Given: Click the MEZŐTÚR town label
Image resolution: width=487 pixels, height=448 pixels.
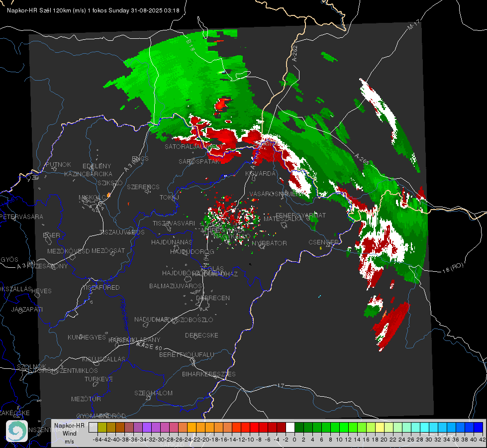Looking at the screenshot, I should [86, 399].
